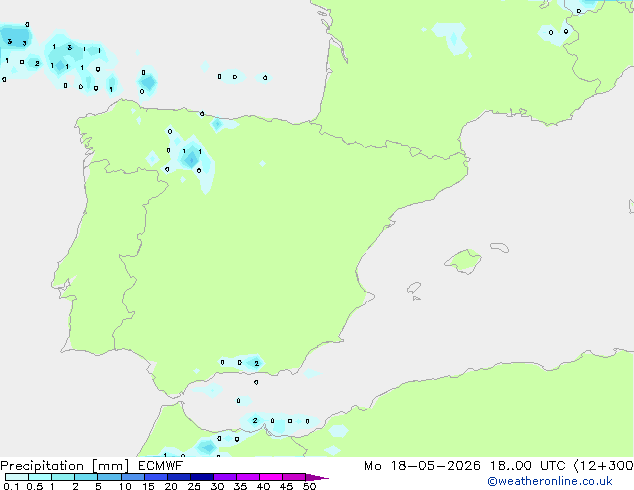Click the Precipitation [mm] title label
Image resolution: width=634 pixels, height=490 pixels.
coord(65,466)
